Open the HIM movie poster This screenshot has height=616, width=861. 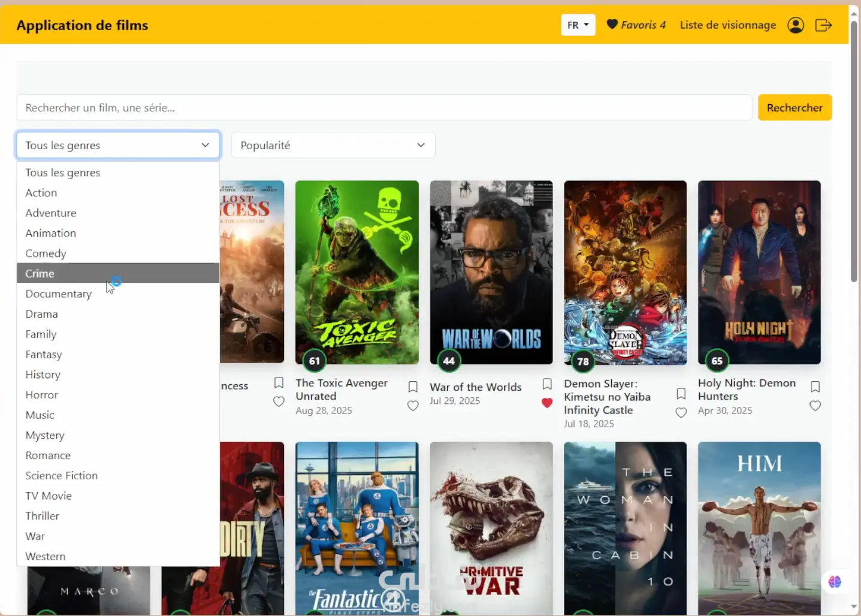[759, 529]
